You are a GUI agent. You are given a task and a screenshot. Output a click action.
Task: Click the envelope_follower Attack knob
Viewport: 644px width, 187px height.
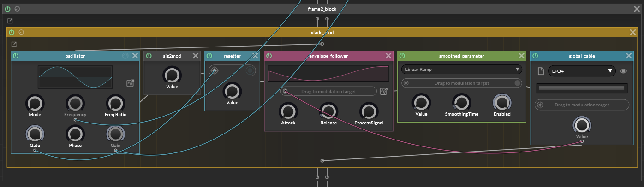288,111
